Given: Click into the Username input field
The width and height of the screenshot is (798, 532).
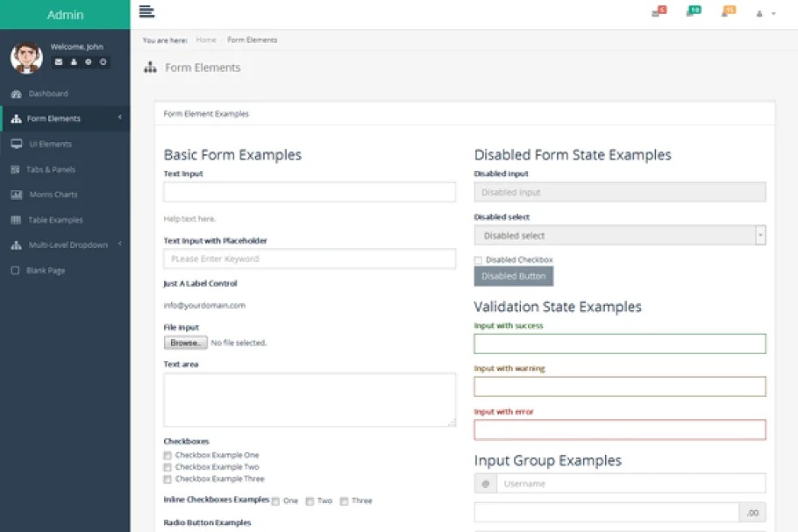Looking at the screenshot, I should [630, 484].
